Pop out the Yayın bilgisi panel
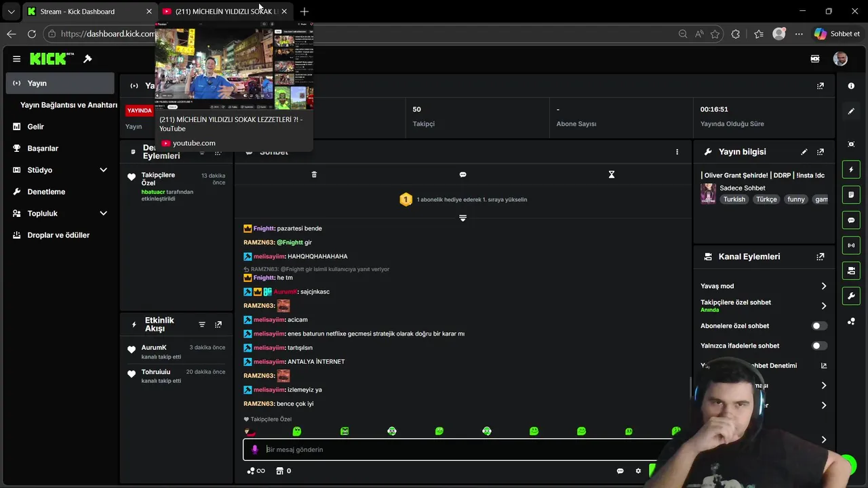The width and height of the screenshot is (868, 488). pyautogui.click(x=821, y=152)
